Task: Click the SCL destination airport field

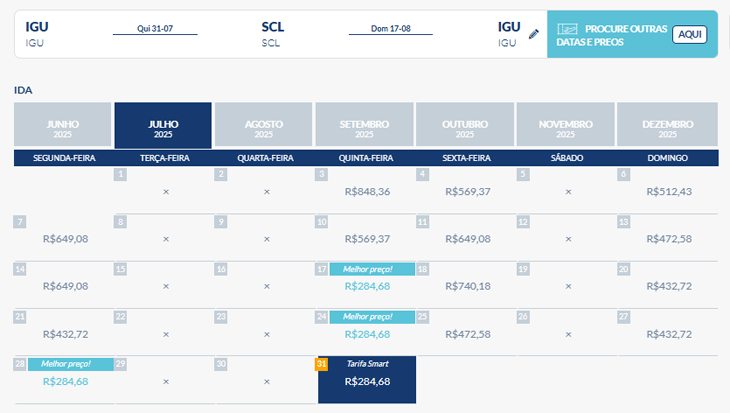Action: click(x=272, y=33)
